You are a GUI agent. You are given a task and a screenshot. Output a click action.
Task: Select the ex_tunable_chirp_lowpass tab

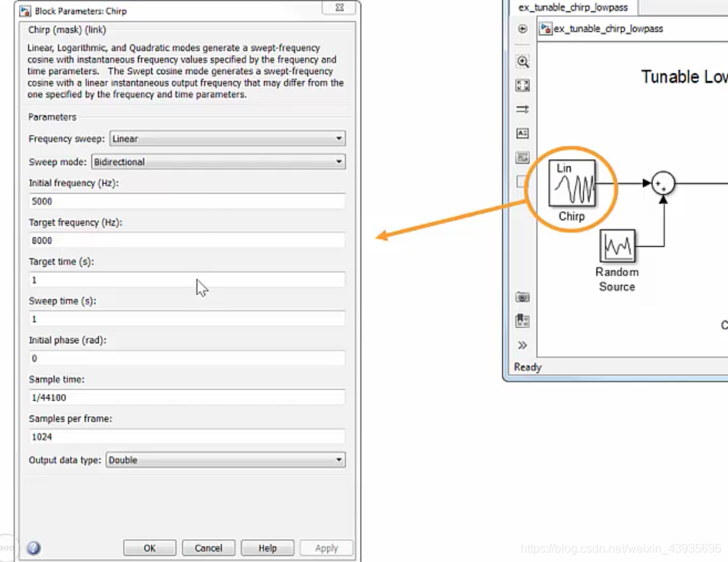[573, 7]
